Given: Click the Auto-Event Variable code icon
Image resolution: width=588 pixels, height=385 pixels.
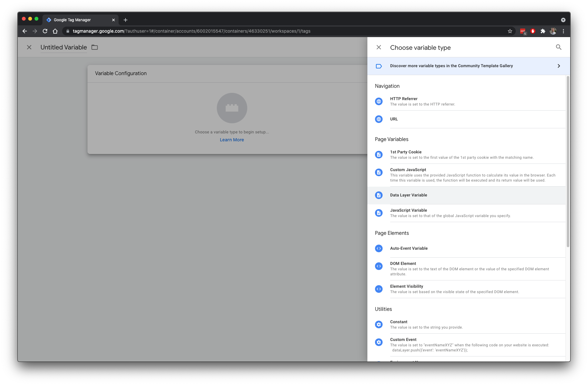Looking at the screenshot, I should [379, 248].
